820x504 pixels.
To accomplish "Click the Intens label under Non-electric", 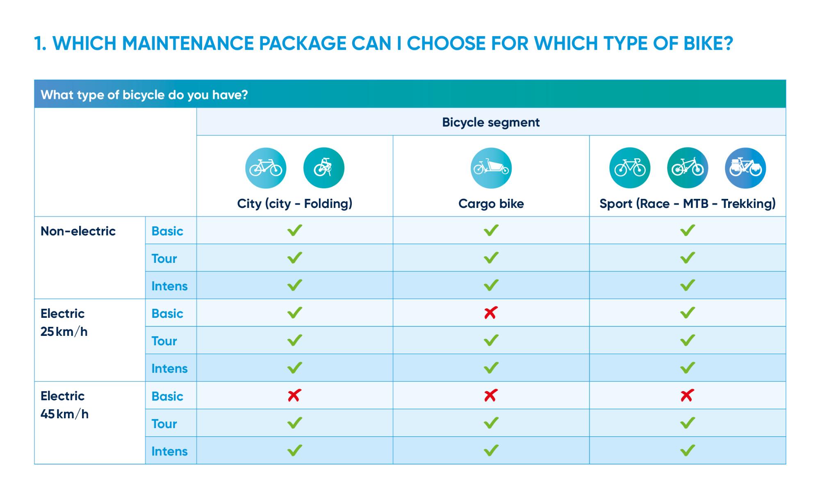I will point(169,286).
